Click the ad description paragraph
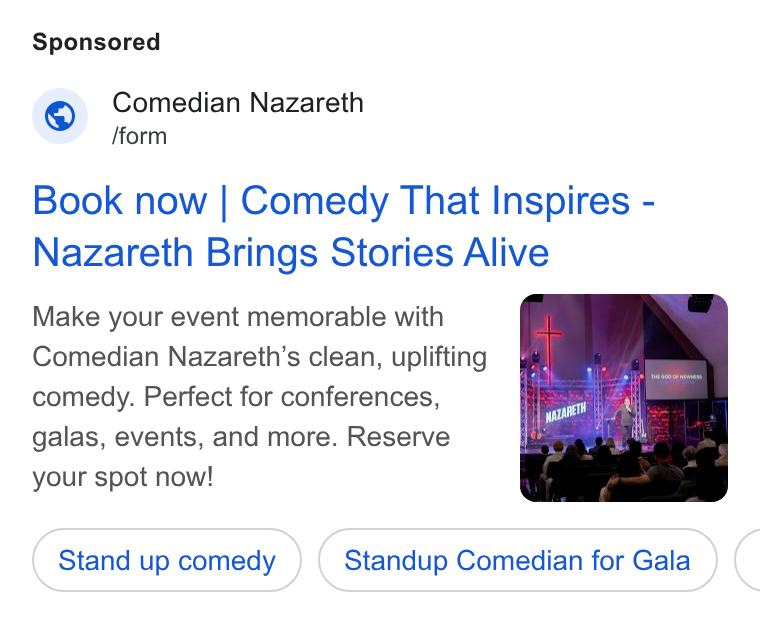The width and height of the screenshot is (760, 624). point(260,397)
